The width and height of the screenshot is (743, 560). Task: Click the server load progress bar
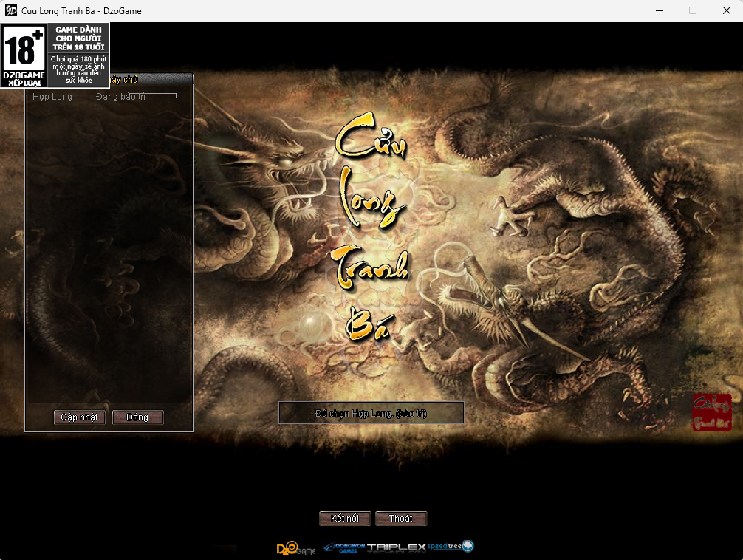pos(153,96)
